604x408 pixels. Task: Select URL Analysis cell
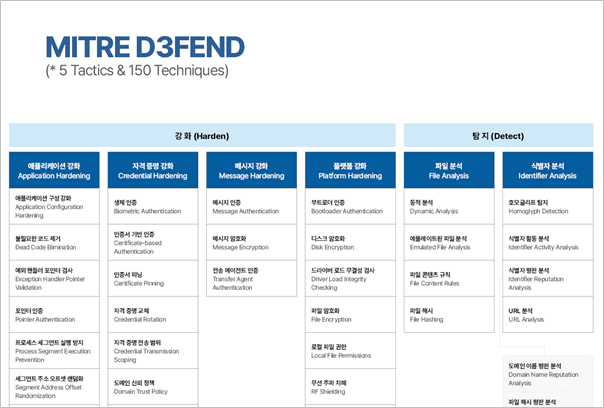(548, 315)
